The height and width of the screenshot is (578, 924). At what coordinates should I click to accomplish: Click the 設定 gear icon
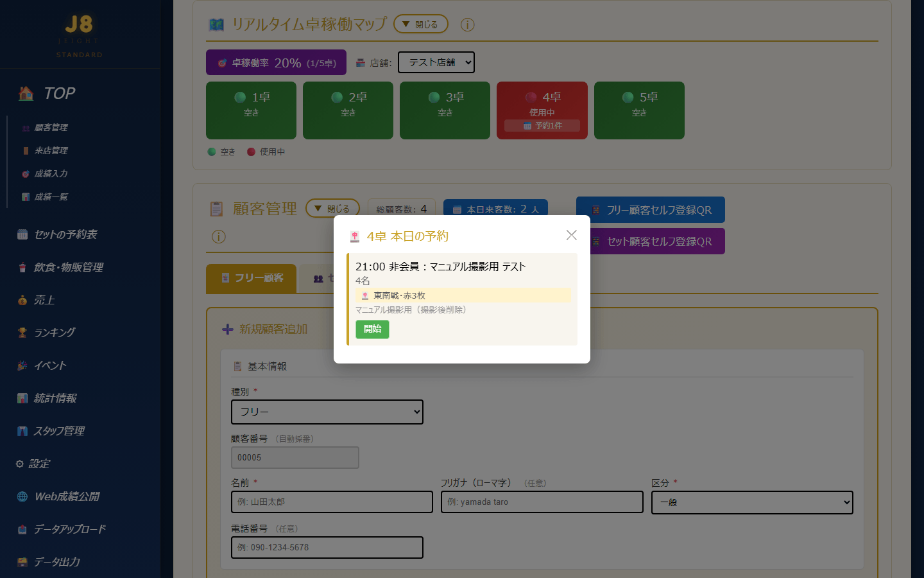point(20,464)
